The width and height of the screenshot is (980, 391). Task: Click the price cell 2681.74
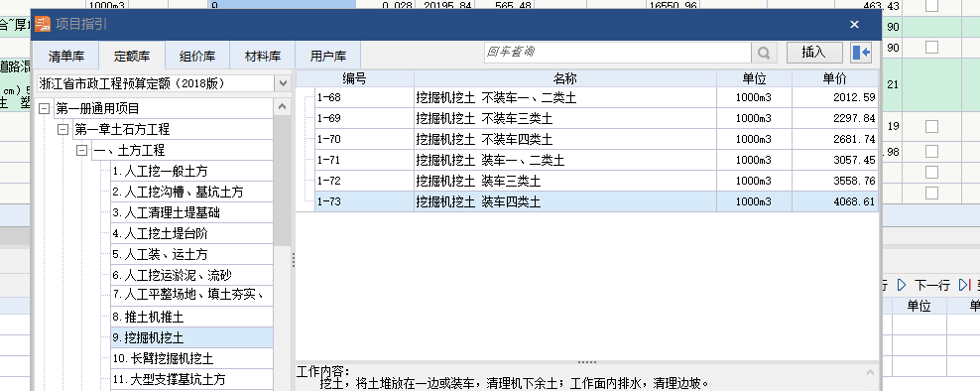click(835, 139)
